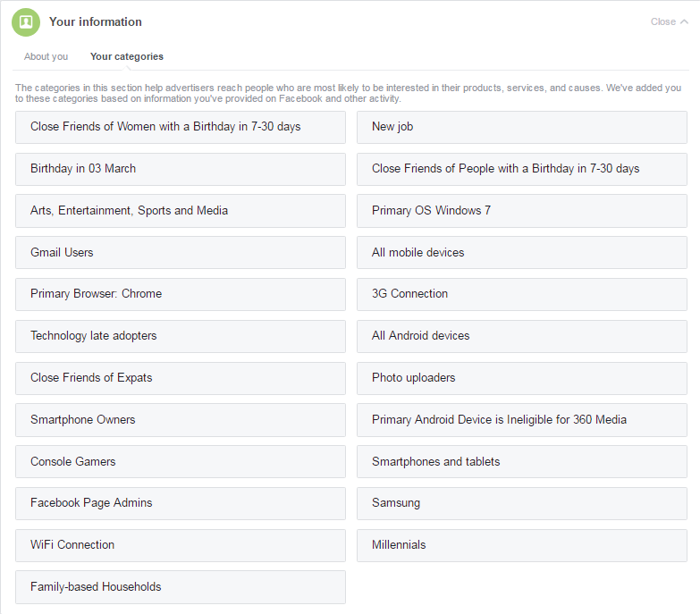The width and height of the screenshot is (700, 614).
Task: Click the Birthday in 03 March category
Action: point(181,169)
